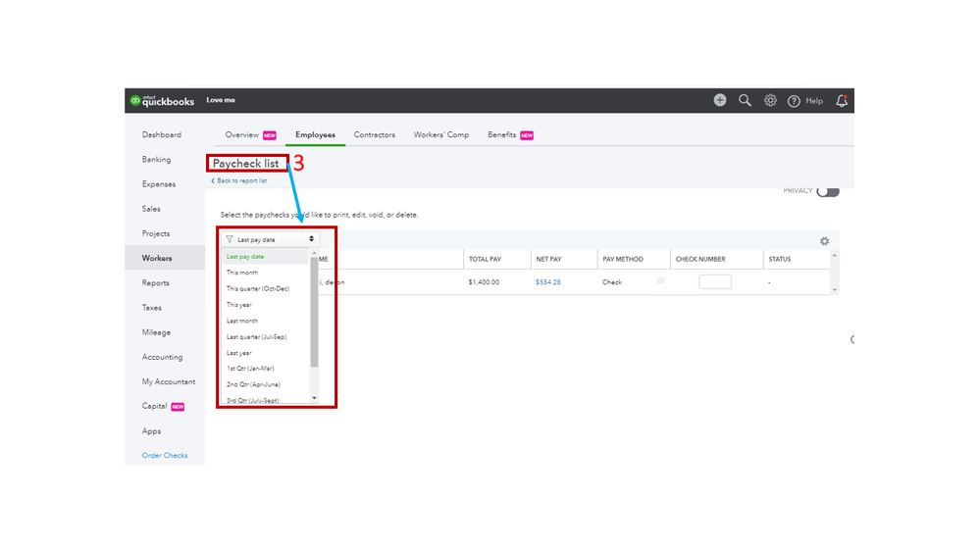980x551 pixels.
Task: Open Help in the top bar
Action: 805,101
